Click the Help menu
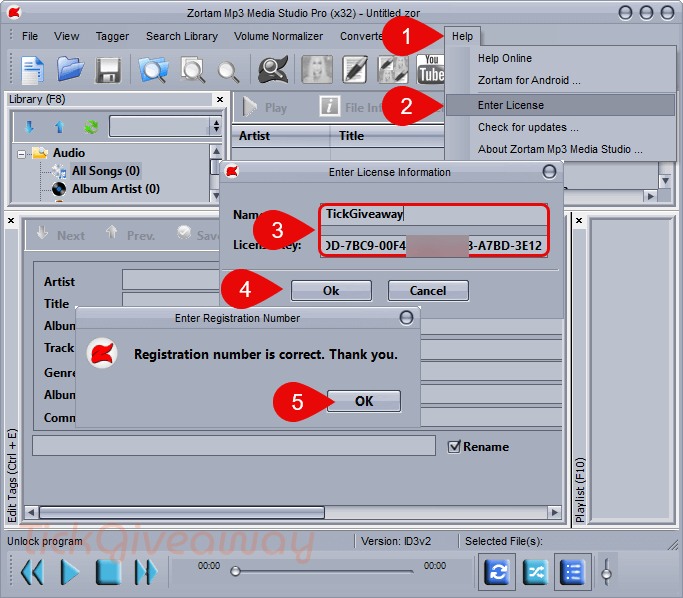Screen dimensions: 683x598 [462, 36]
